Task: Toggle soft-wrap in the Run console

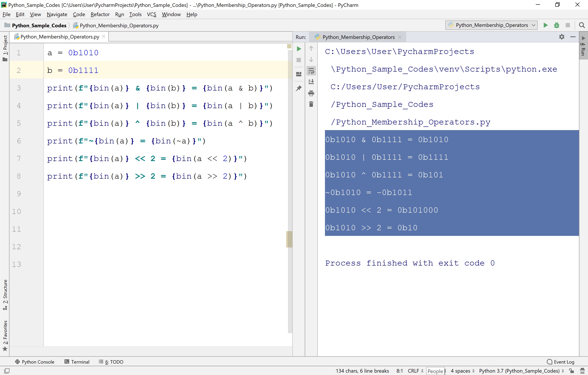Action: coord(311,71)
